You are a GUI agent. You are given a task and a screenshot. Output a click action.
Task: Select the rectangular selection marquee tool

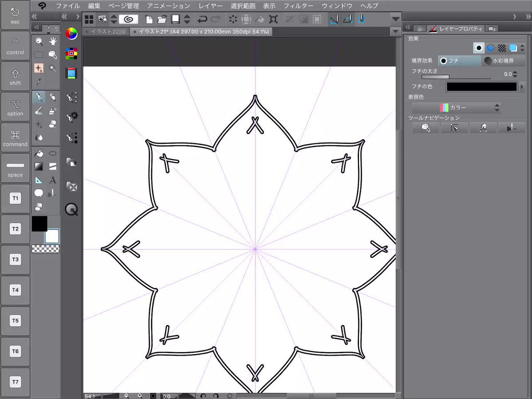click(x=39, y=55)
